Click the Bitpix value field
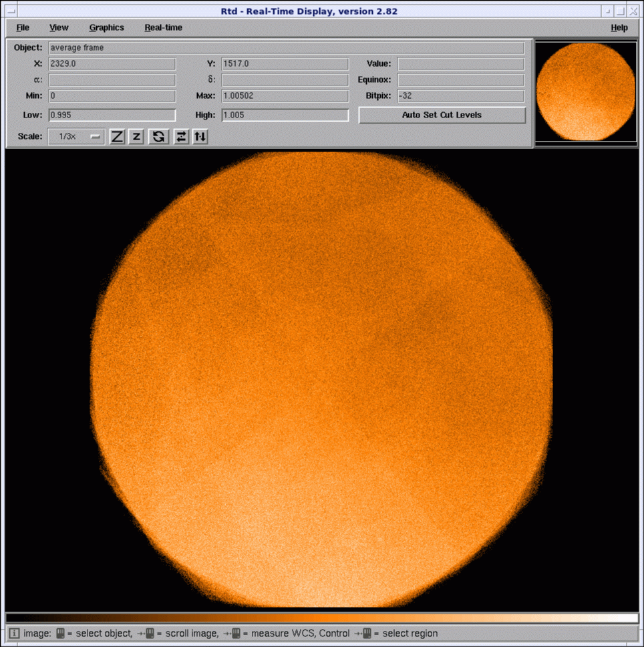 461,95
